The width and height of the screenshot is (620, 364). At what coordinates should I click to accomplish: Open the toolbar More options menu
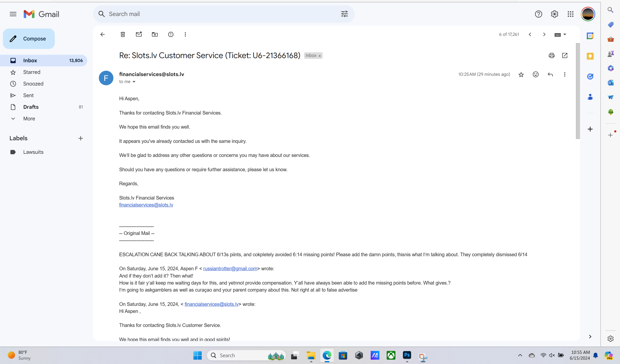coord(185,34)
